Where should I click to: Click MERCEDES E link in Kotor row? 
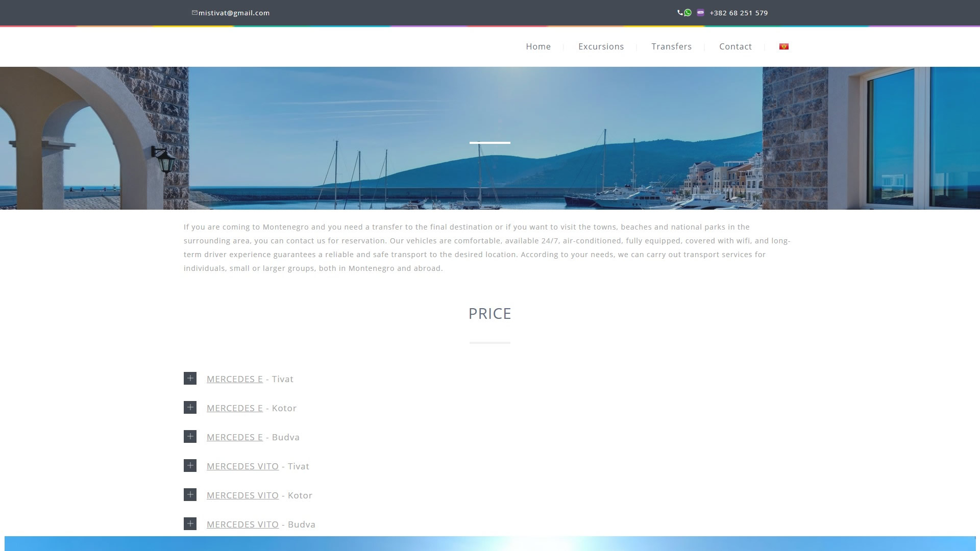point(234,408)
